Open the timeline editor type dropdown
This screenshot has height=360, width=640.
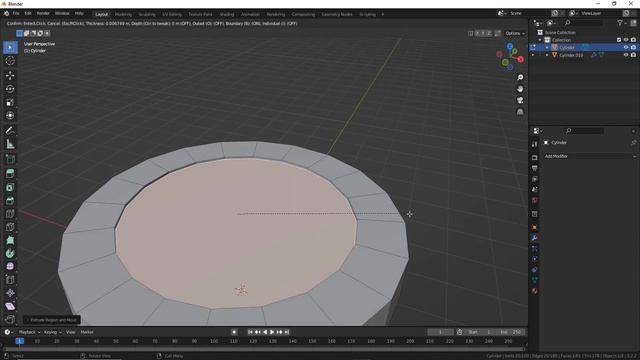pos(8,332)
